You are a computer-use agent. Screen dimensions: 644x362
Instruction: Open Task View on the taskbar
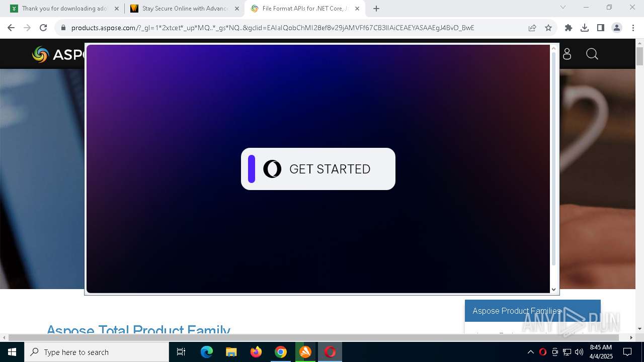(181, 352)
